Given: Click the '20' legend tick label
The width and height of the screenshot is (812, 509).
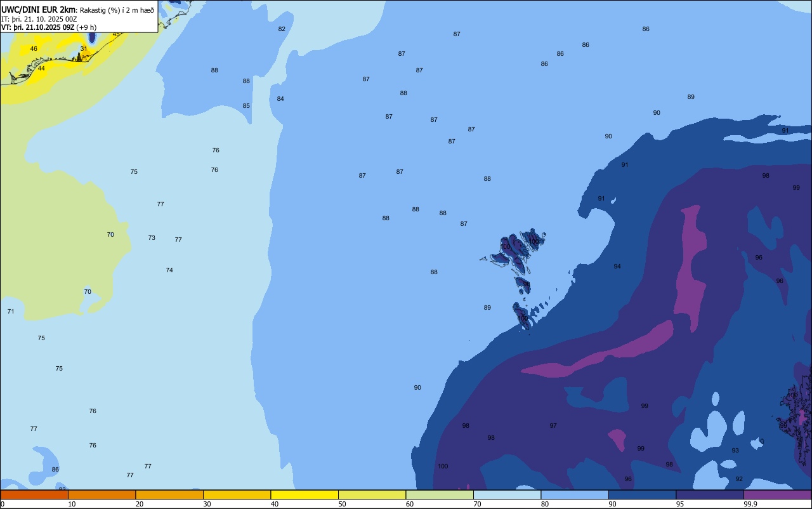Looking at the screenshot, I should pos(140,504).
